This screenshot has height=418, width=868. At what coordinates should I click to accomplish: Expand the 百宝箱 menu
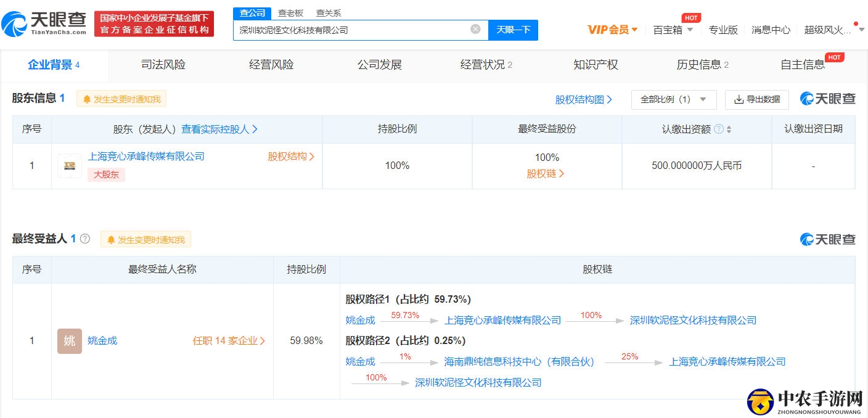tap(673, 30)
